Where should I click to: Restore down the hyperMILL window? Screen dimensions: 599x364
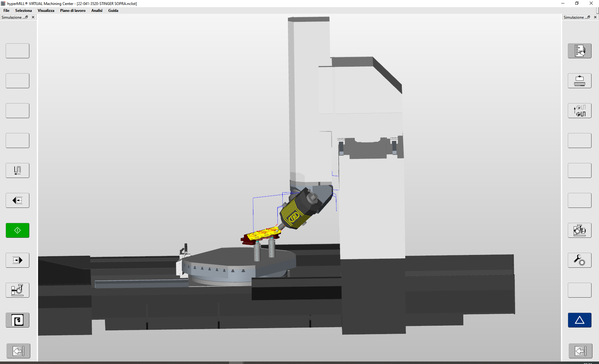point(577,3)
